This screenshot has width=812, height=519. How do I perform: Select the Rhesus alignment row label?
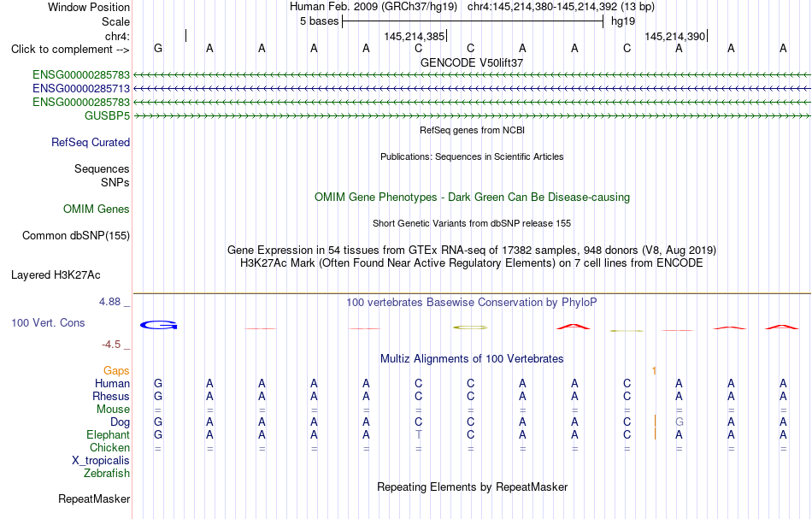(111, 396)
